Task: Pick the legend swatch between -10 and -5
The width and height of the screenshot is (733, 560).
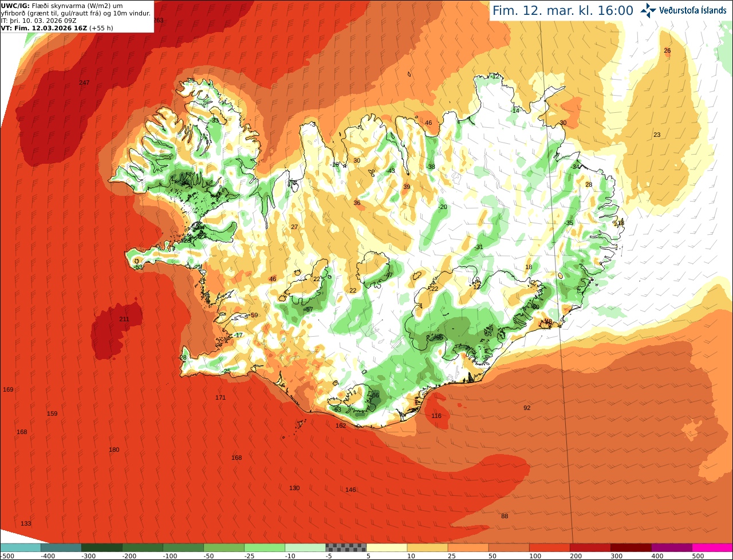Action: (305, 547)
